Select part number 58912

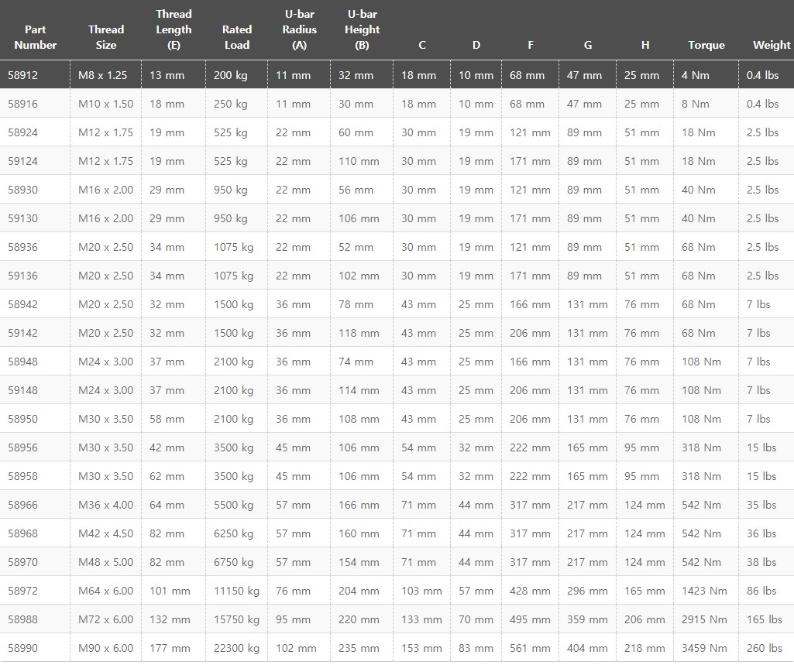[x=22, y=75]
